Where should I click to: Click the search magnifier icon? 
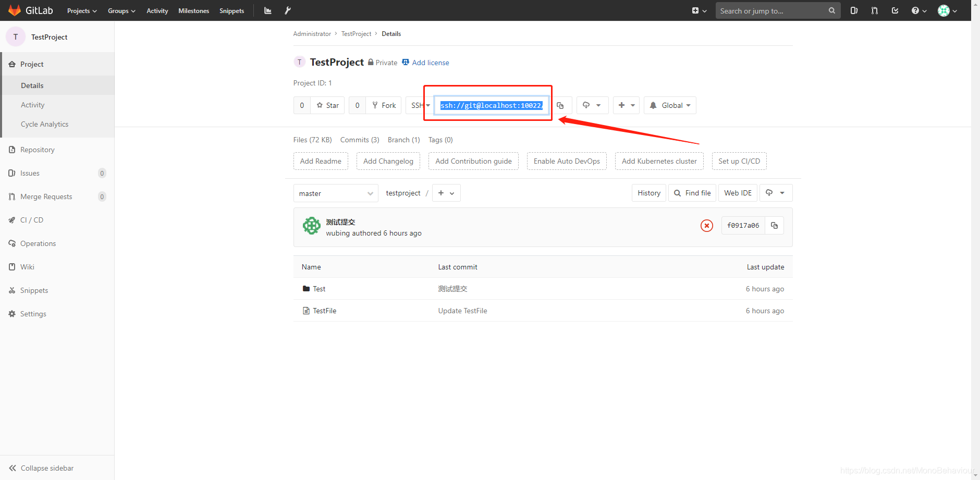pos(831,10)
